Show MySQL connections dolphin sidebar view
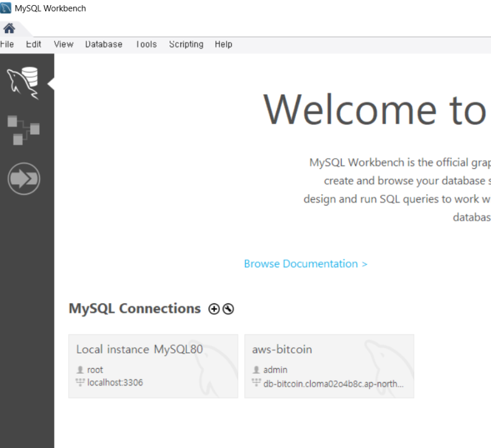The image size is (491, 448). [x=23, y=83]
